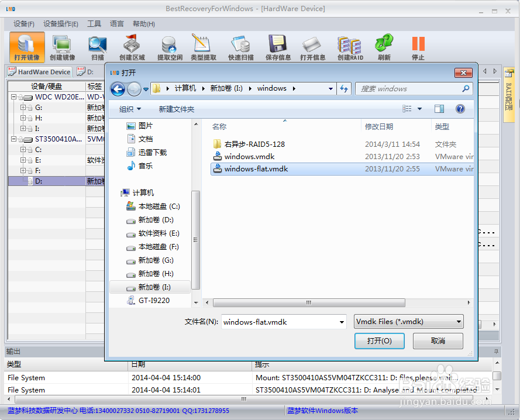Select the 扫描 magnifier tool
Screen dimensions: 520x420
tap(98, 47)
